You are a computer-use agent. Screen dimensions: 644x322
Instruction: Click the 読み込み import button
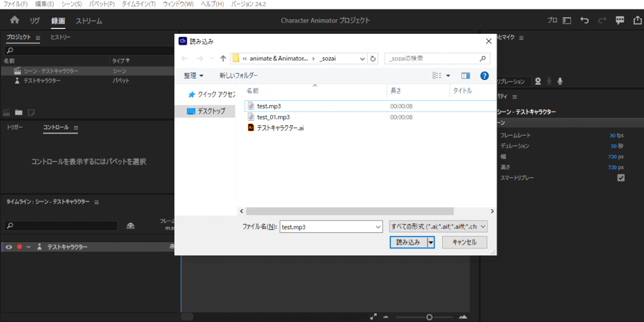tap(408, 242)
